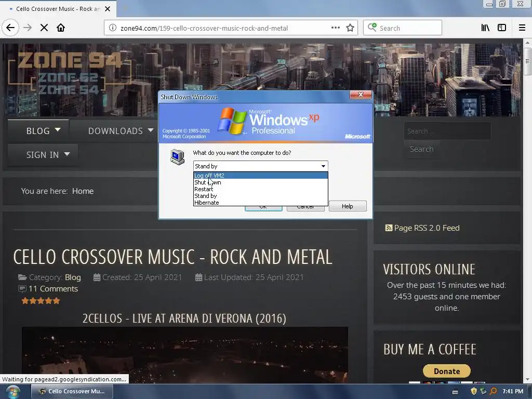Click in the browser Search box
532x399 pixels.
(403, 28)
